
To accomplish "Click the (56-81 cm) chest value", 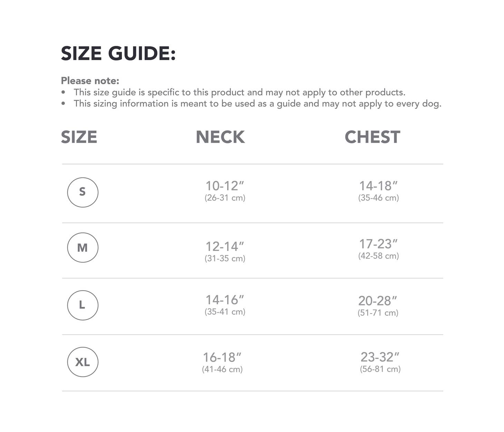I will click(380, 369).
